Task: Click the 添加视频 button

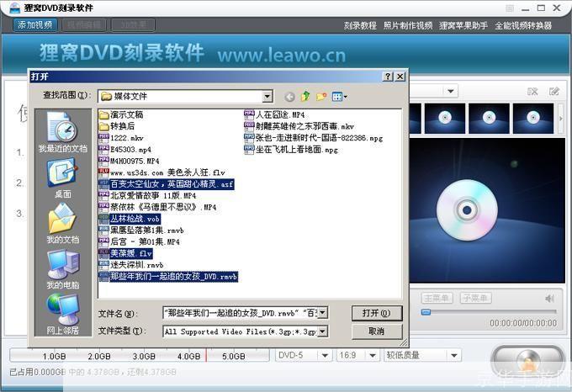Action: 35,24
